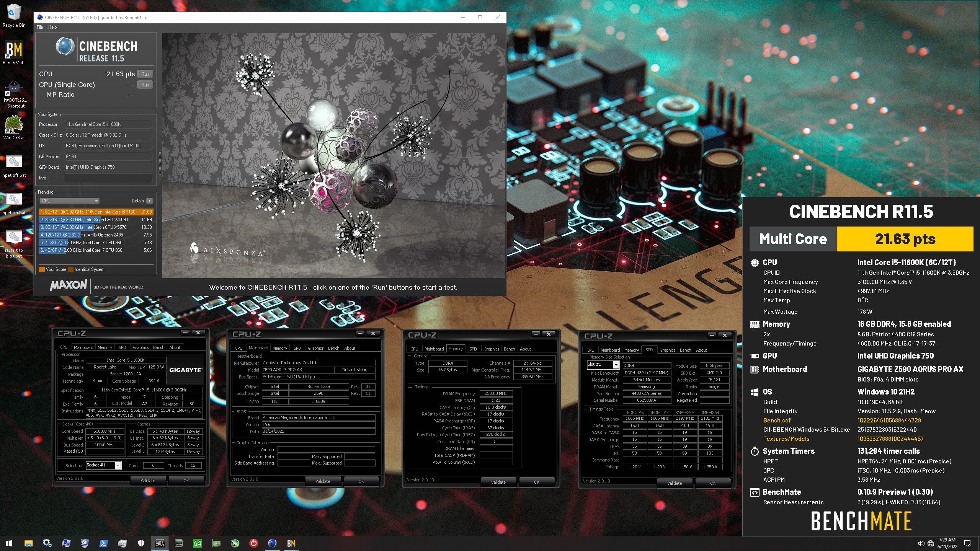Open PowerShell from the taskbar
Image resolution: width=980 pixels, height=551 pixels.
tap(103, 543)
